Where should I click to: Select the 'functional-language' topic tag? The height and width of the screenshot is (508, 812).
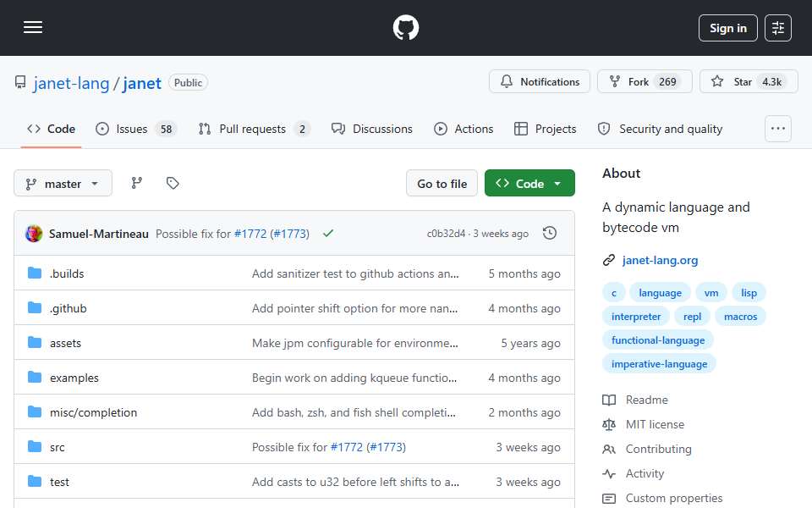658,340
